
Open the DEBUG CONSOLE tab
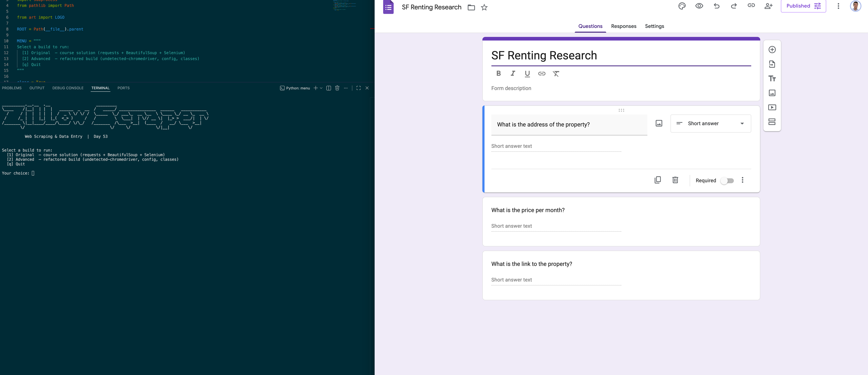68,88
